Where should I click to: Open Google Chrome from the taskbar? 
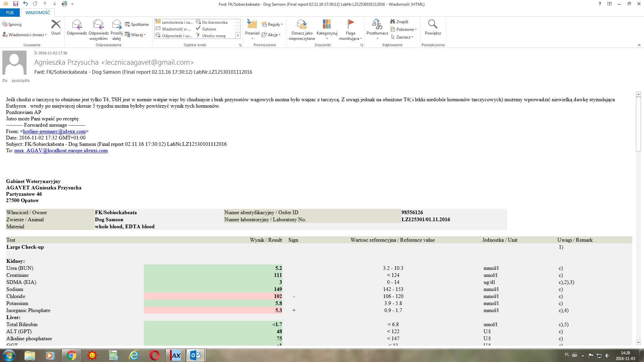tap(71, 355)
